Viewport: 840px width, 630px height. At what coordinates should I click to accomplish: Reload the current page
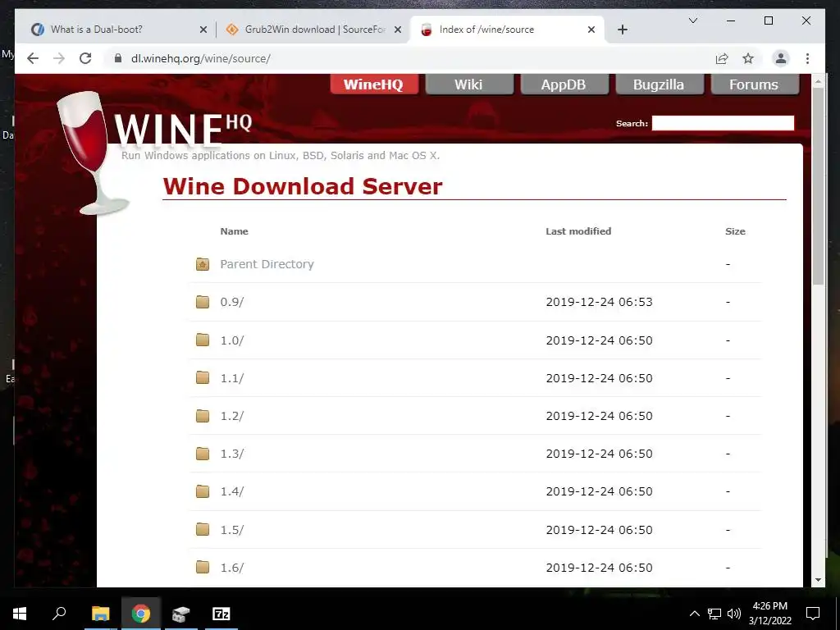85,58
